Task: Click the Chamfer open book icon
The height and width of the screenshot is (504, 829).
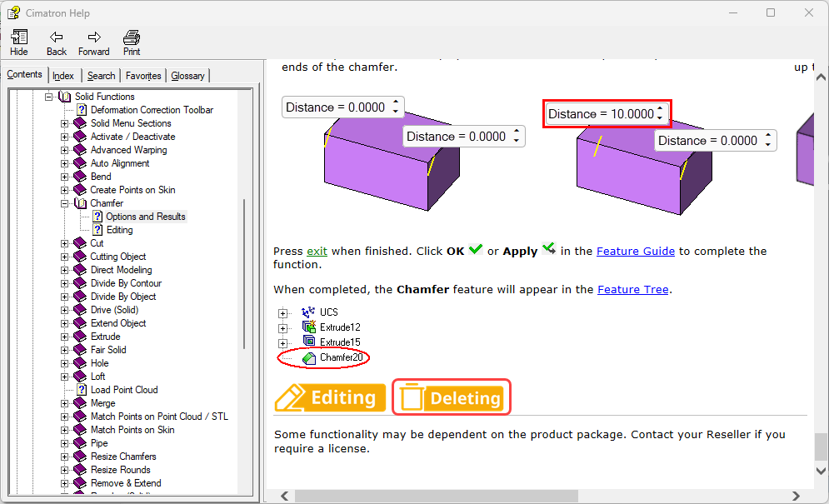Action: [x=80, y=203]
